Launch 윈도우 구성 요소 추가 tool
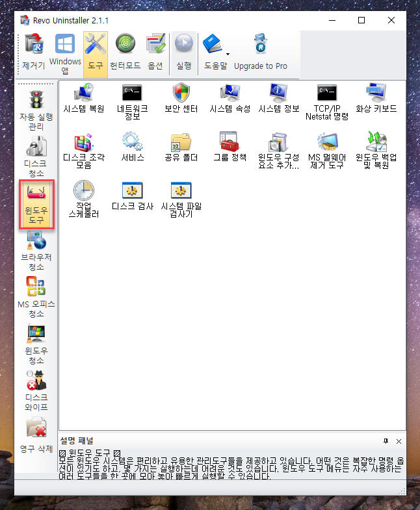 pyautogui.click(x=278, y=150)
